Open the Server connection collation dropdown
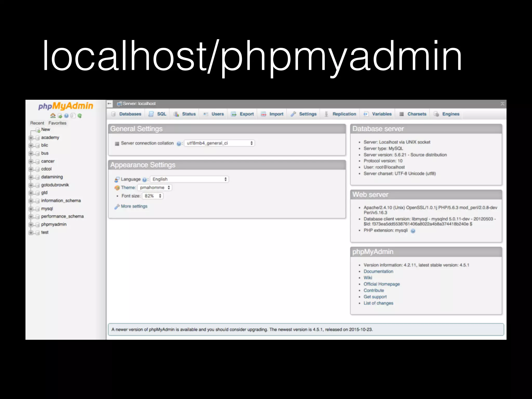Image resolution: width=532 pixels, height=399 pixels. [x=220, y=143]
